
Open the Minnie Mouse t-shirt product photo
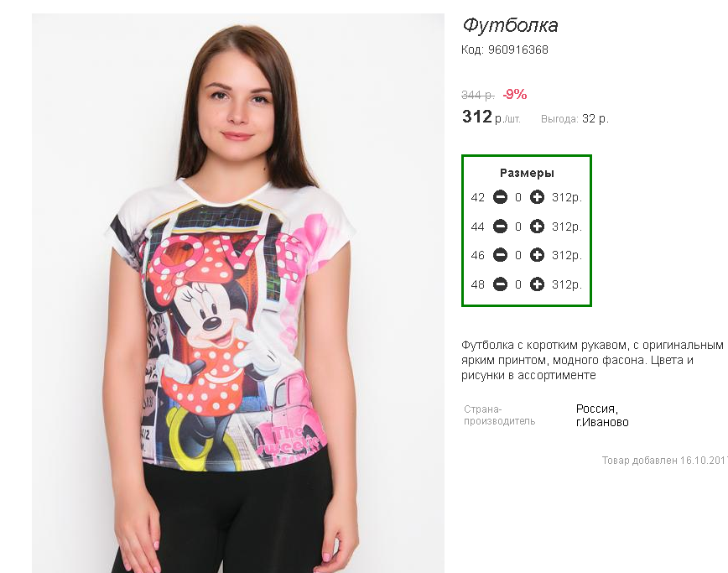237,293
